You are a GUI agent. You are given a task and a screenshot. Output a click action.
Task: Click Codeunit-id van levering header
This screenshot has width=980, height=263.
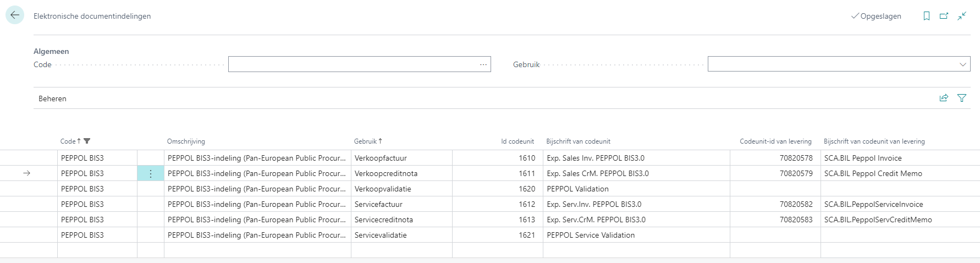click(775, 141)
